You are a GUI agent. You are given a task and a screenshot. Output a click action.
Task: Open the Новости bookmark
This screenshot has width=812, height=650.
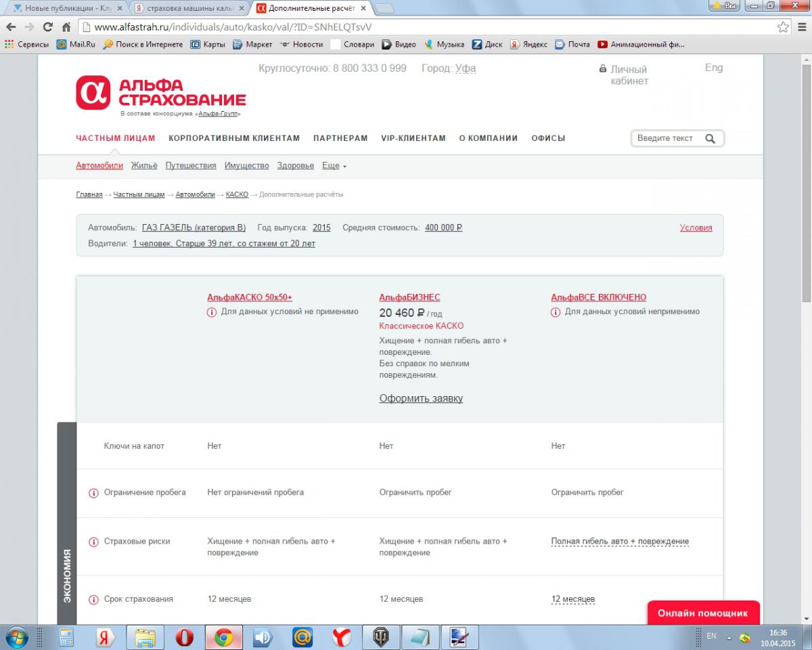click(301, 44)
